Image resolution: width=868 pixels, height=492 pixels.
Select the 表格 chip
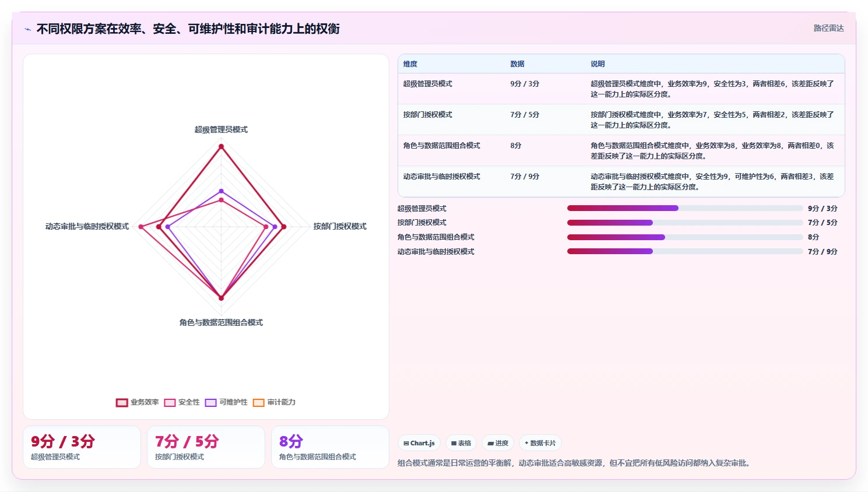click(x=461, y=443)
